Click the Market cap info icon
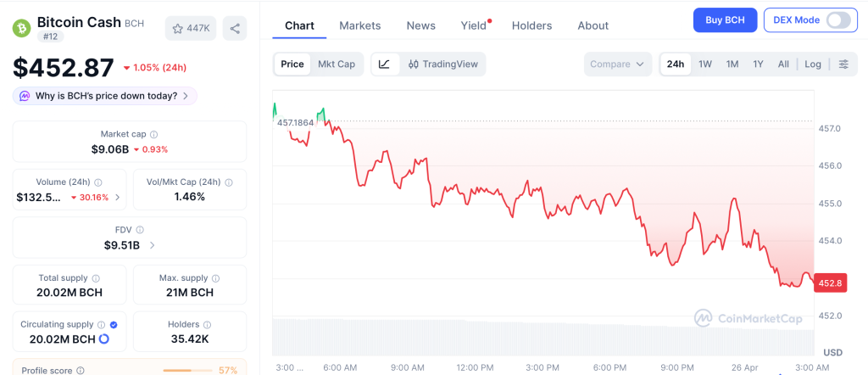This screenshot has width=868, height=375. pyautogui.click(x=153, y=134)
